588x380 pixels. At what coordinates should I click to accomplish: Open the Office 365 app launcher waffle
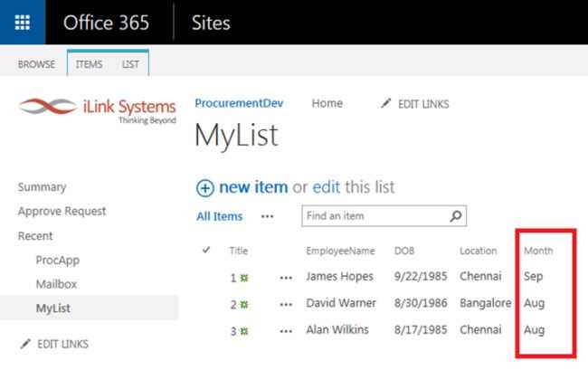[x=23, y=23]
